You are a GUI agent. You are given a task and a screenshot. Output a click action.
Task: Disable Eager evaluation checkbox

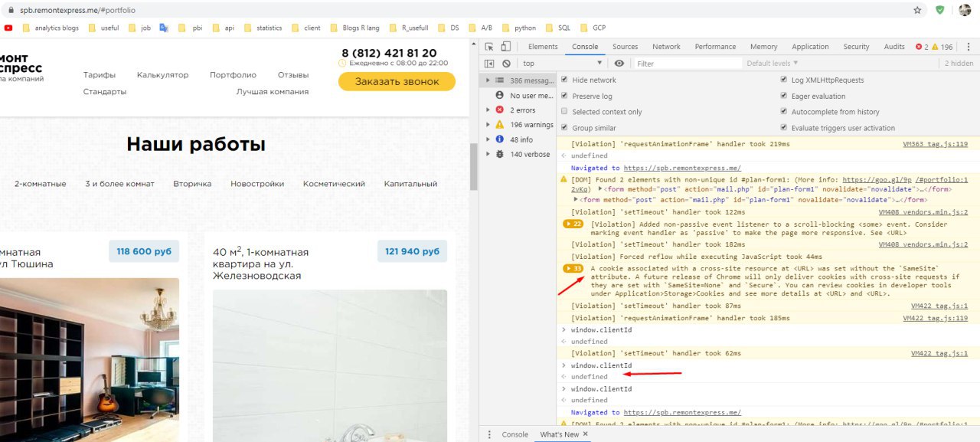click(784, 96)
